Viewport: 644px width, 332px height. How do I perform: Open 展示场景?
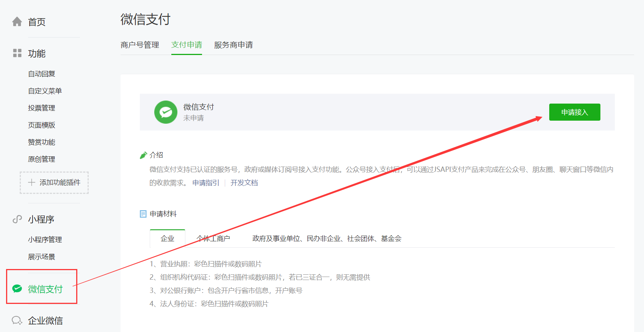coord(42,257)
